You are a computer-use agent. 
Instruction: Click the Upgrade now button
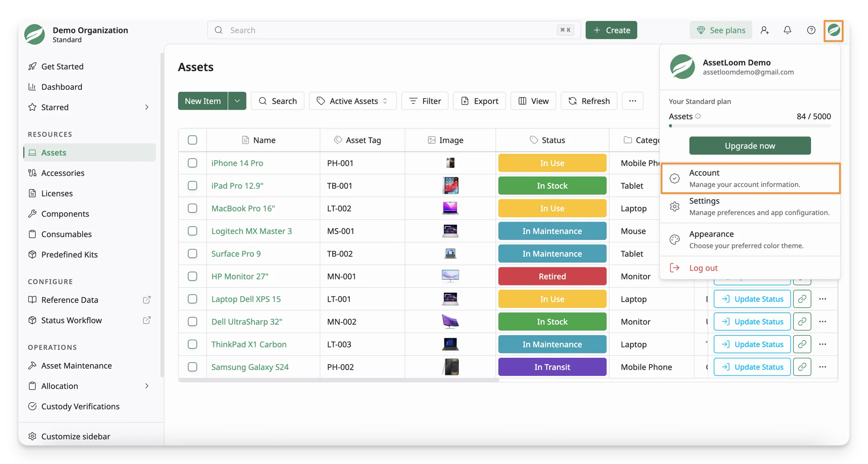coord(750,145)
